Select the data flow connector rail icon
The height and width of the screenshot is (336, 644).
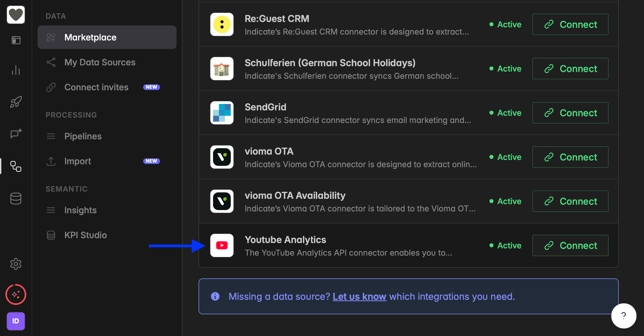pyautogui.click(x=16, y=166)
